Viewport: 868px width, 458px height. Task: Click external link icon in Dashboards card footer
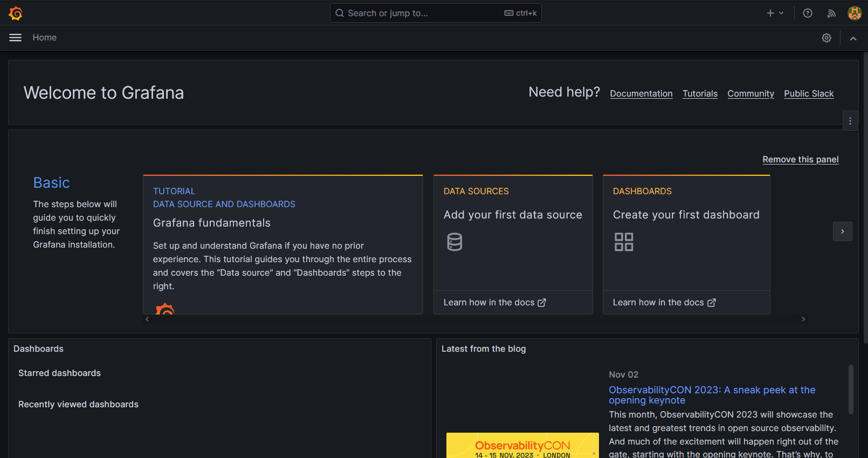(712, 303)
